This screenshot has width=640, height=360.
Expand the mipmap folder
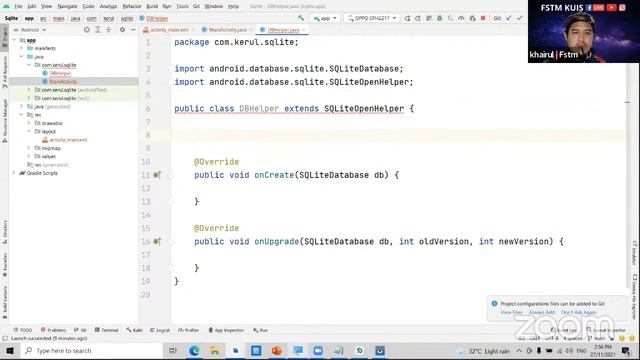pos(29,148)
